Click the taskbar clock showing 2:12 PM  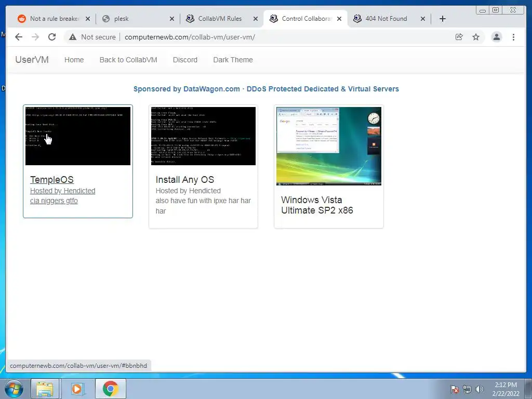pos(506,389)
